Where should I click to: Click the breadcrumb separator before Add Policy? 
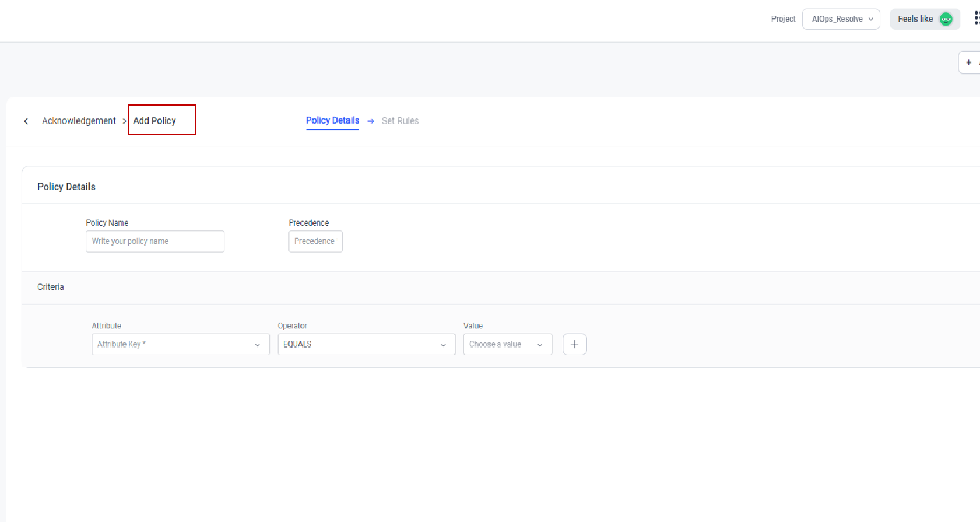point(124,121)
